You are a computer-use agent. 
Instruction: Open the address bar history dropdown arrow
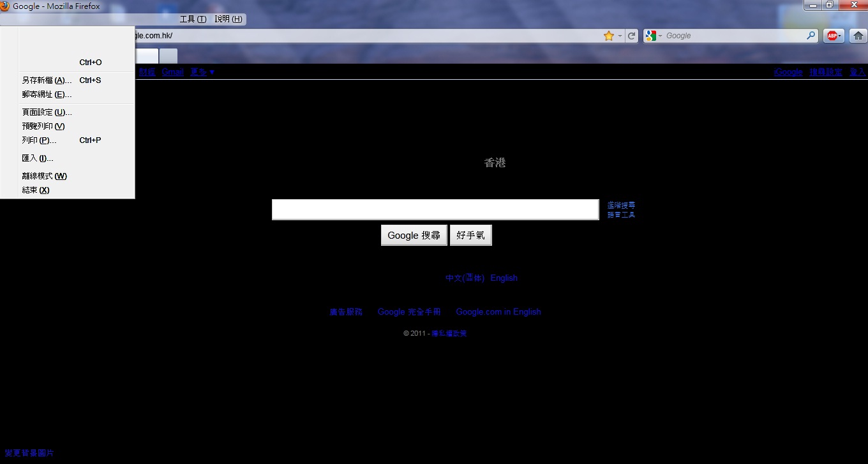[620, 36]
